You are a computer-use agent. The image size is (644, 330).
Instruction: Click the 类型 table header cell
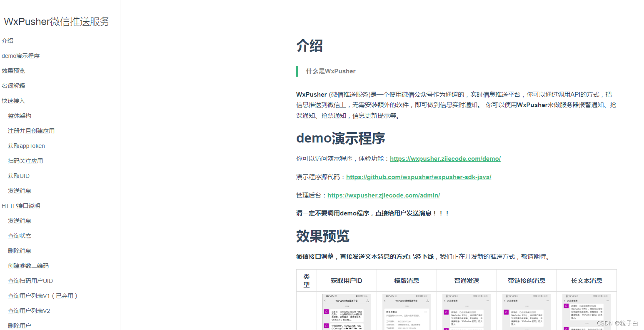pyautogui.click(x=307, y=281)
